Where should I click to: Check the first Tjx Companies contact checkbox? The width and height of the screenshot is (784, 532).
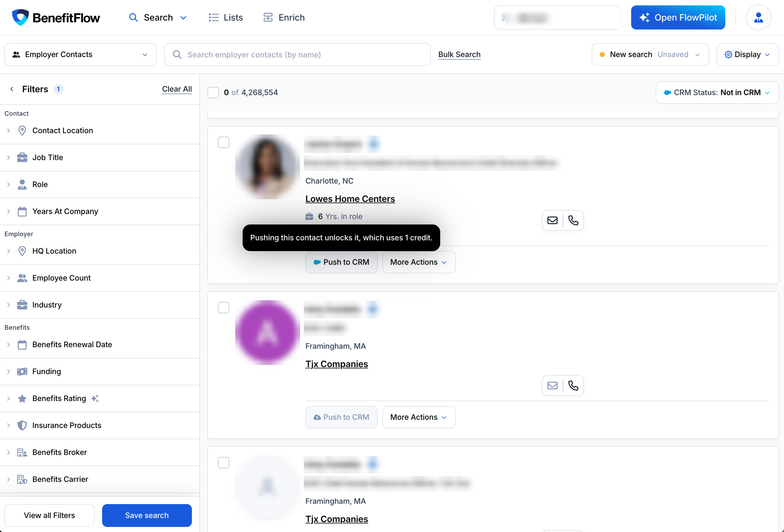pyautogui.click(x=224, y=308)
